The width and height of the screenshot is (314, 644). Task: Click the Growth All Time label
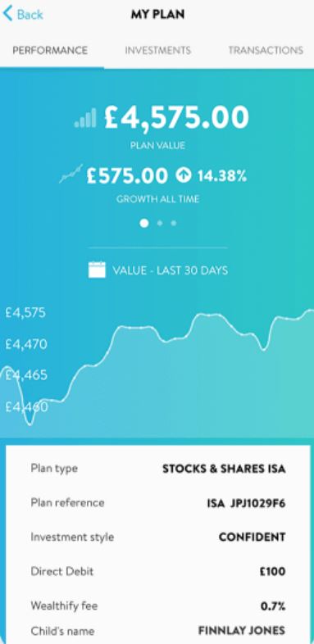pos(158,199)
